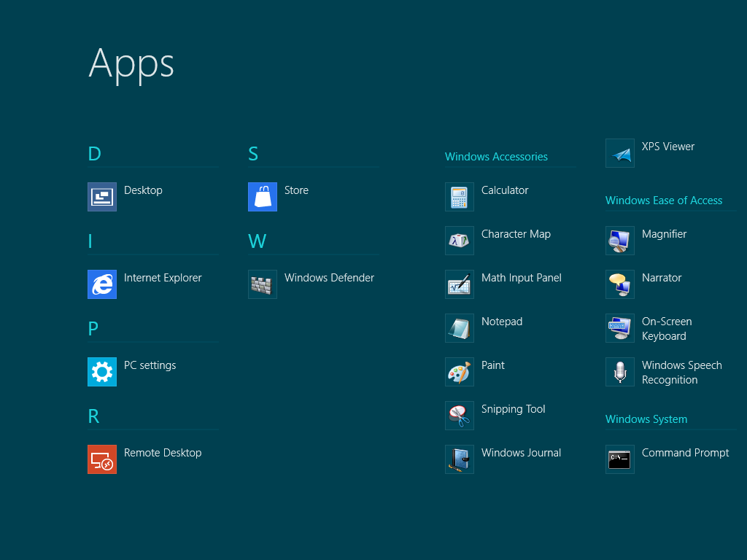Launch the Magnifier icon
The width and height of the screenshot is (747, 560).
[619, 241]
